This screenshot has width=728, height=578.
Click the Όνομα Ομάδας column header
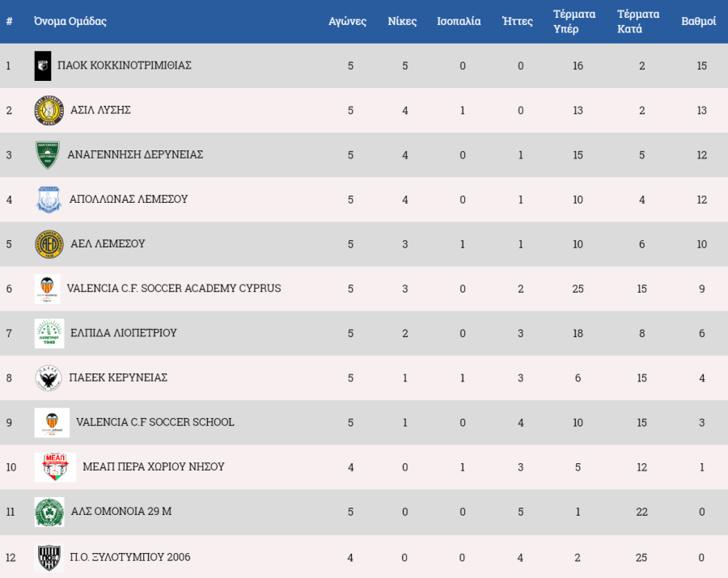pos(70,21)
